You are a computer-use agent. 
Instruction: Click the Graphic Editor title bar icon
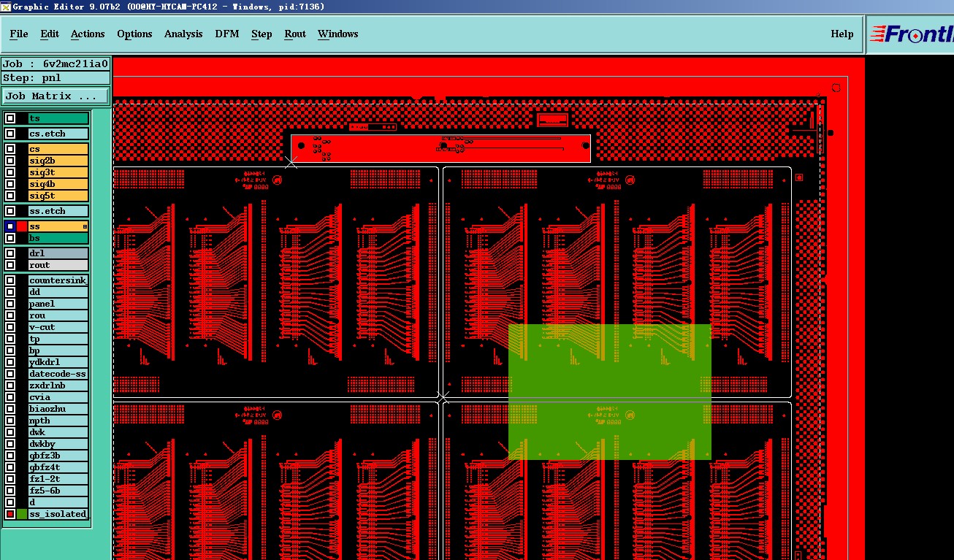[x=5, y=7]
